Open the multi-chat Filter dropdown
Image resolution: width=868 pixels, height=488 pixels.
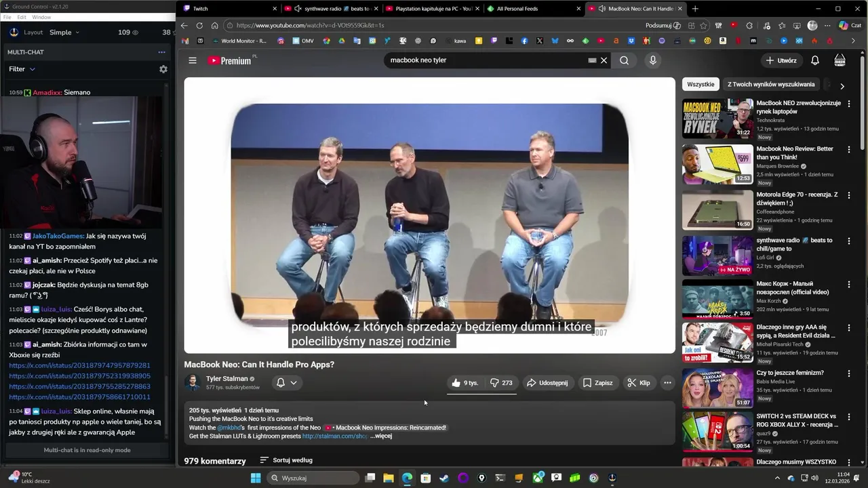click(22, 69)
